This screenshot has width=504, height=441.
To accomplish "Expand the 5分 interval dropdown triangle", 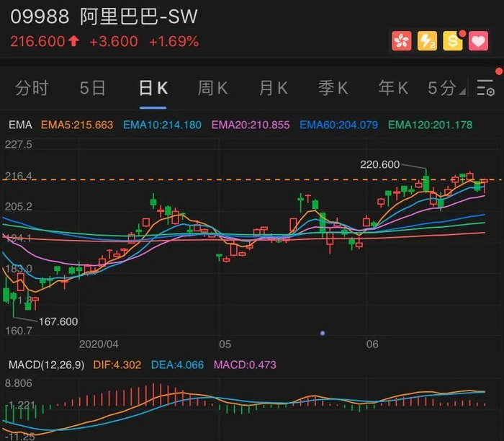I will pos(462,92).
